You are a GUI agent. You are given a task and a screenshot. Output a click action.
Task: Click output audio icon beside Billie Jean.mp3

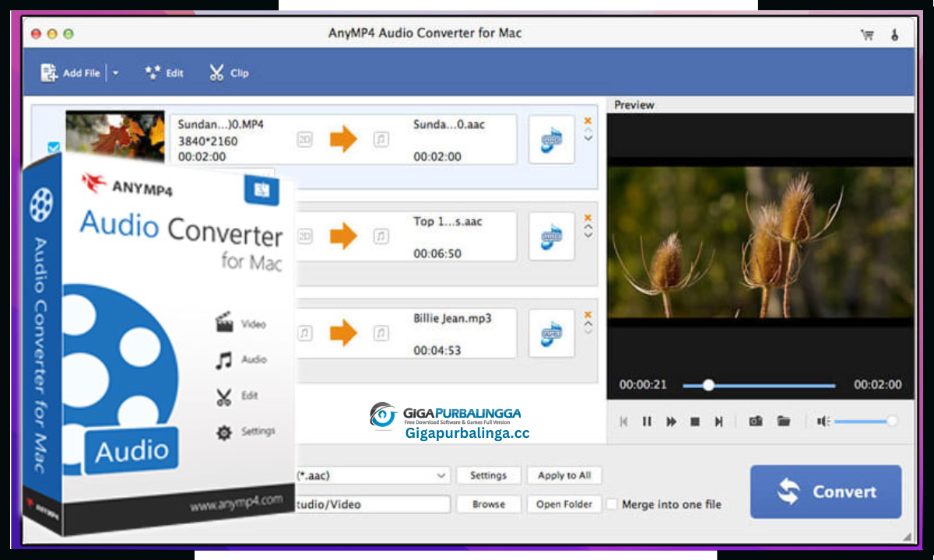tap(381, 333)
